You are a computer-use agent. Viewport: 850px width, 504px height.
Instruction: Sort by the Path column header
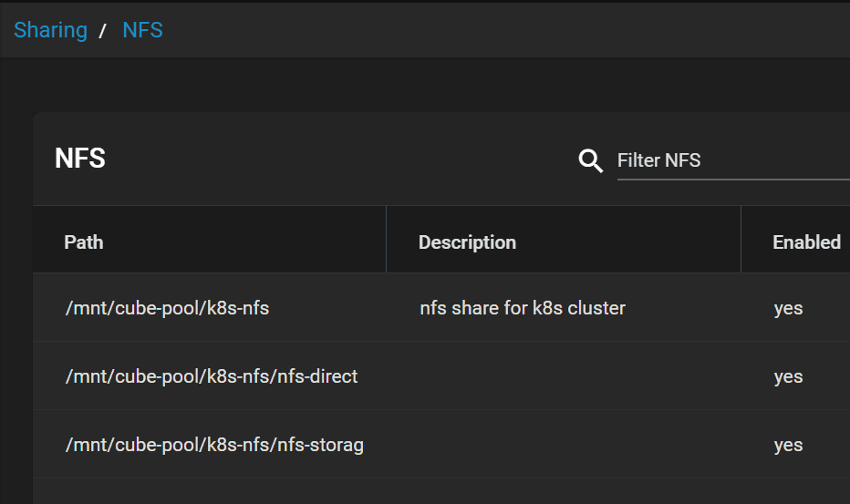84,242
